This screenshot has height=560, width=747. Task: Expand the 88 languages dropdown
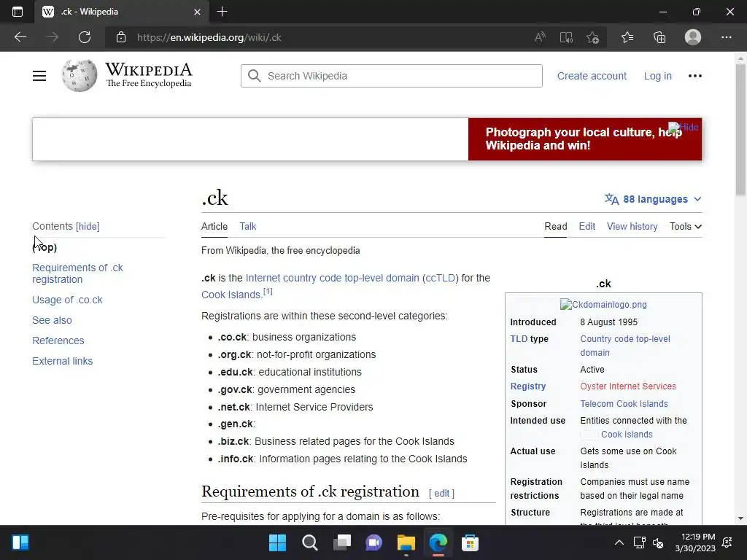click(x=653, y=199)
